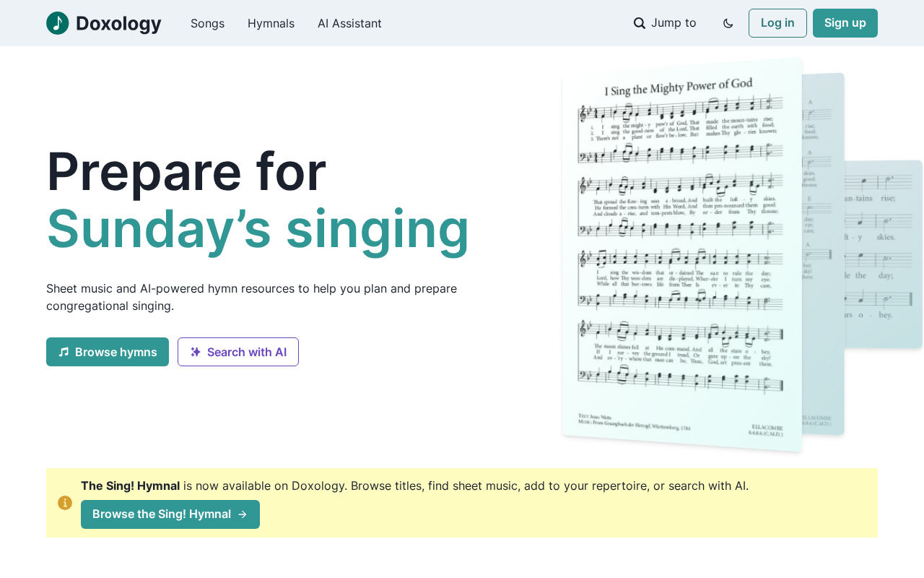
Task: Open Browse the Sing! Hymnal button
Action: (x=162, y=514)
